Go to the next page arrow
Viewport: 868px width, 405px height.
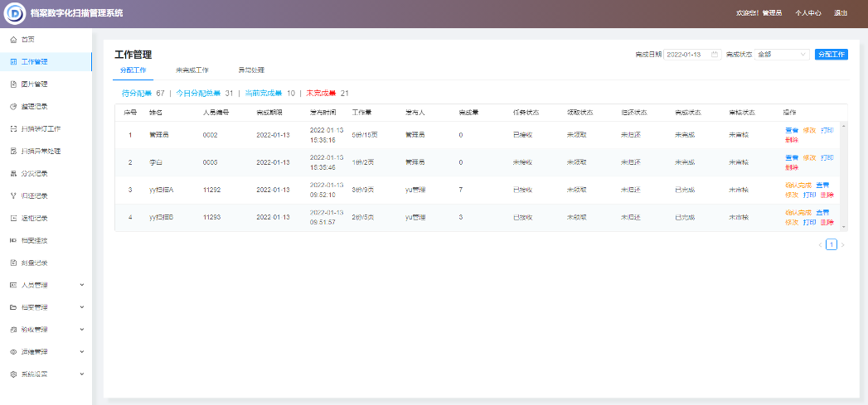(x=842, y=244)
